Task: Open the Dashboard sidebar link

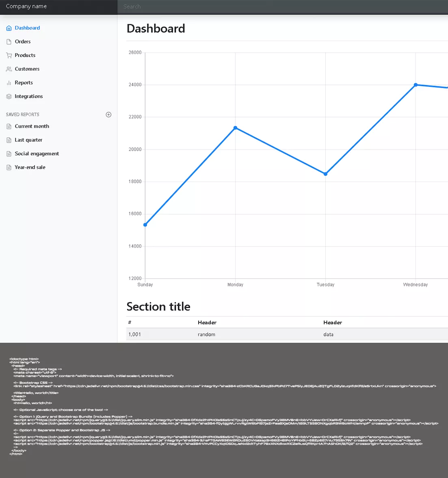Action: [x=27, y=28]
